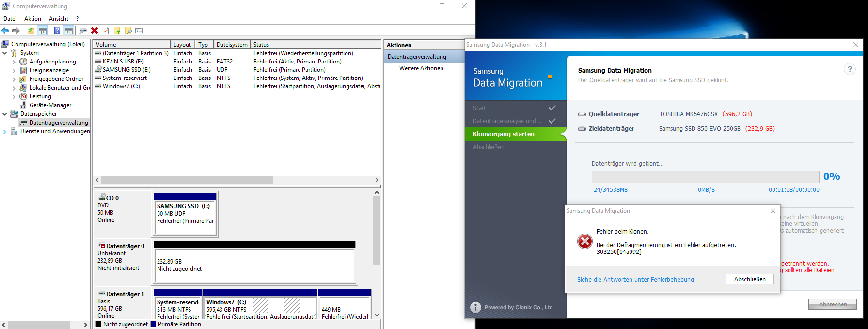
Task: Click the volume list horizontal scrollbar thumb
Action: [x=187, y=180]
